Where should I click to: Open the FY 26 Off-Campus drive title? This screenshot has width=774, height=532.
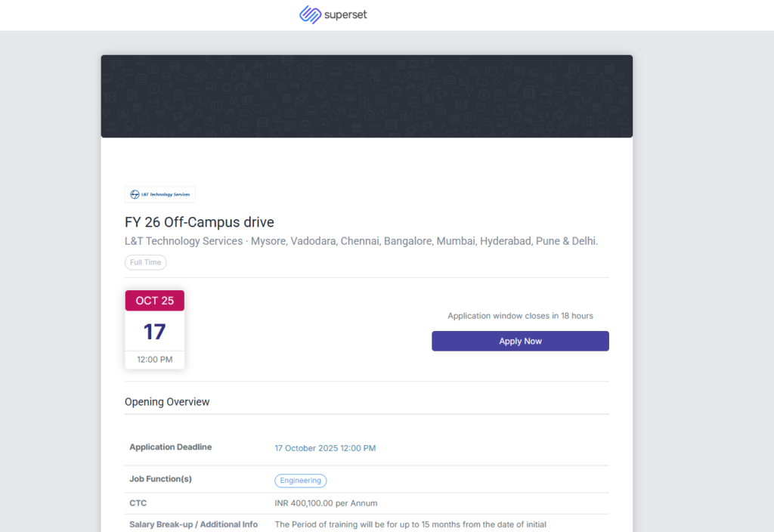[x=200, y=222]
